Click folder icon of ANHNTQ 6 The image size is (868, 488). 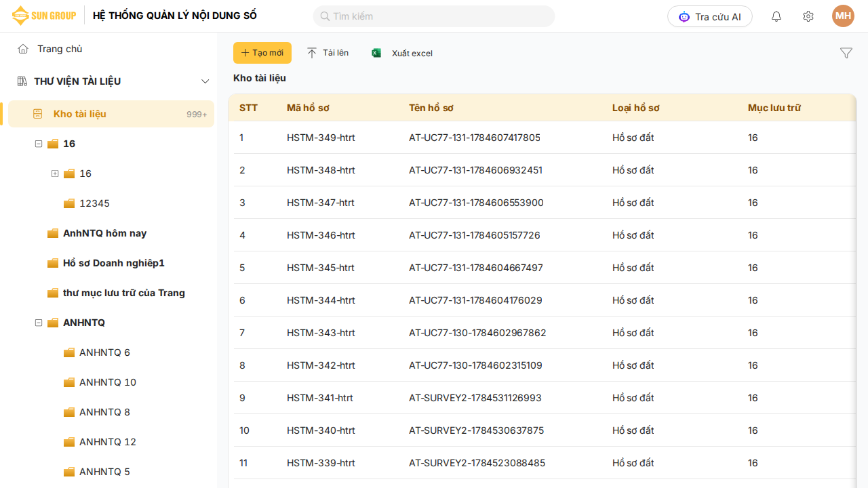point(69,352)
